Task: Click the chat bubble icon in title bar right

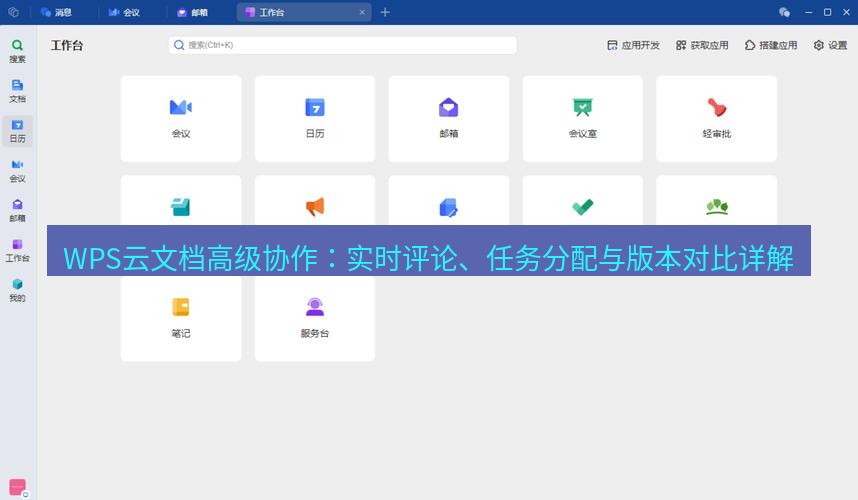Action: 784,12
